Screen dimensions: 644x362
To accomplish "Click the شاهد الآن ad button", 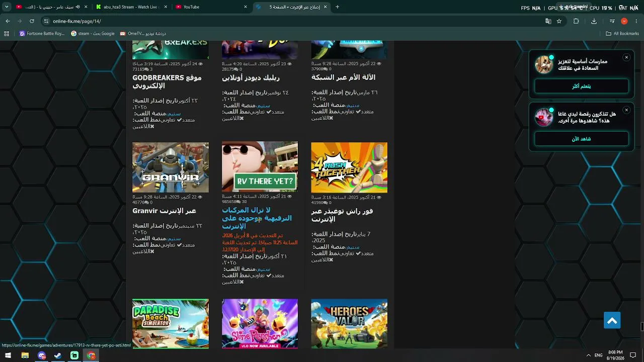I will (x=581, y=139).
